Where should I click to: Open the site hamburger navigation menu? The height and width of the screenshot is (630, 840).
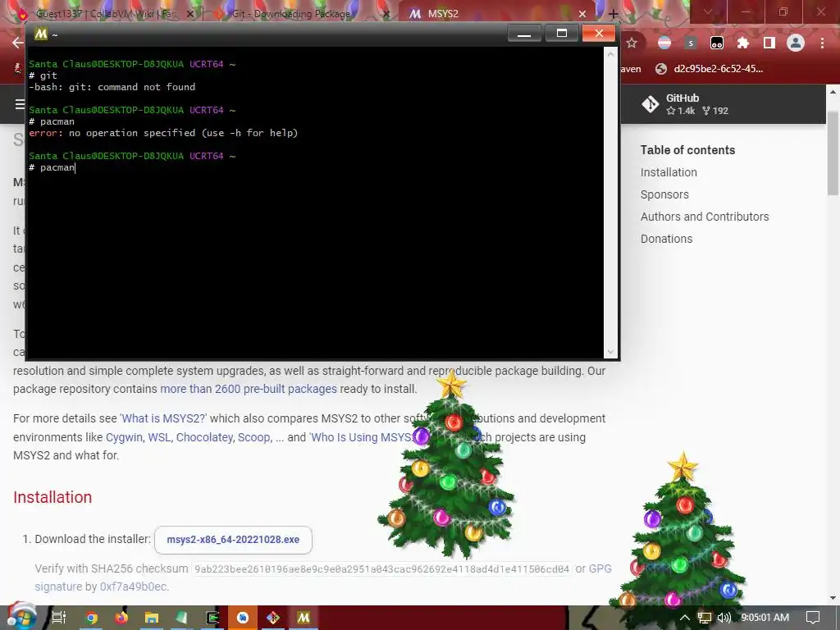21,104
